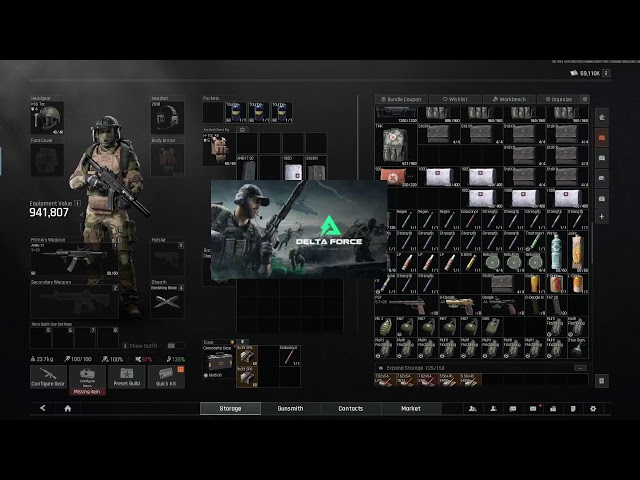Select the Face Cover slot

point(47,160)
